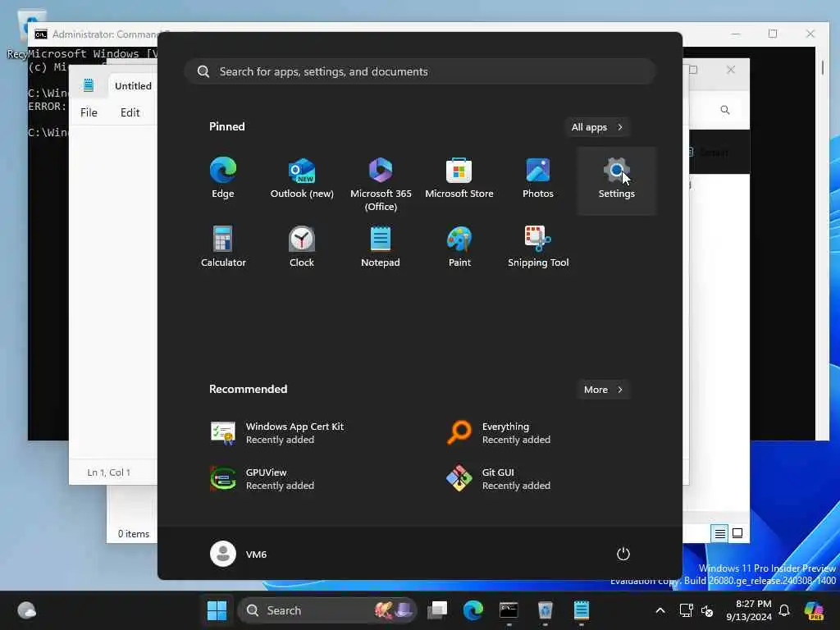Open Snipping Tool from pinned apps

point(538,247)
